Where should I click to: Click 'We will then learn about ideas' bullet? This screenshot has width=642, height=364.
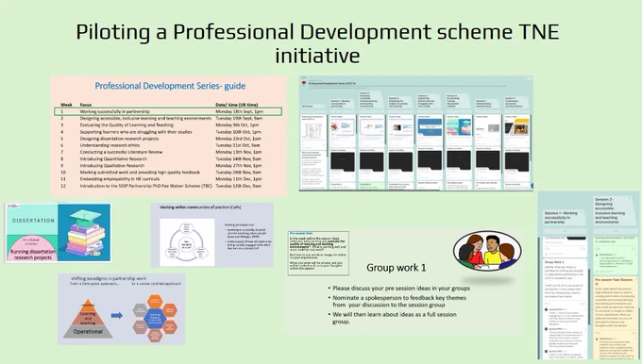coord(395,318)
